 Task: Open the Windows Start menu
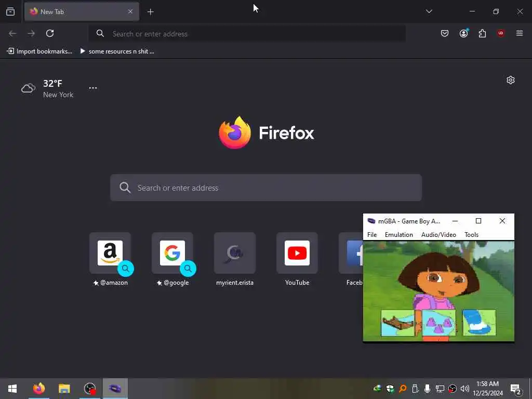coord(12,389)
